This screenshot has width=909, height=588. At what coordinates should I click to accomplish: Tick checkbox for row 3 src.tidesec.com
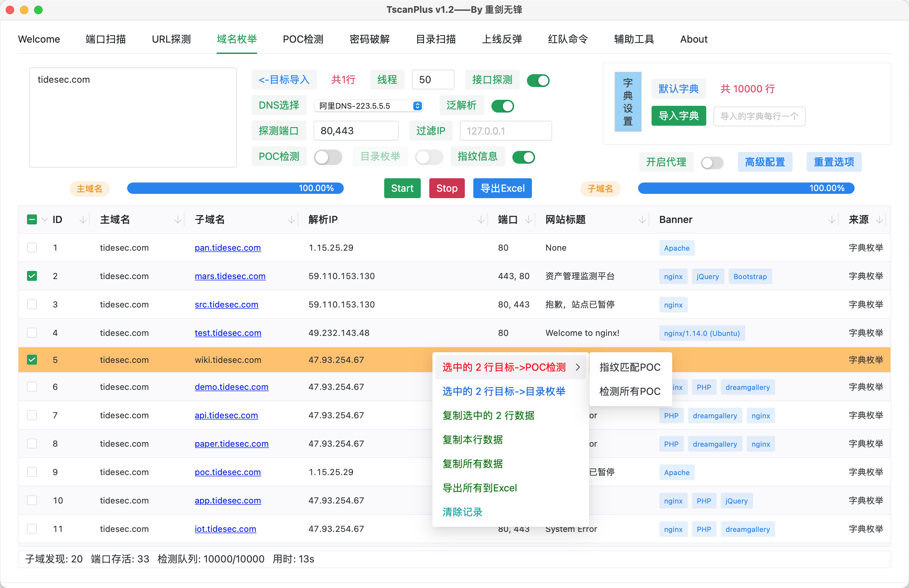(32, 304)
